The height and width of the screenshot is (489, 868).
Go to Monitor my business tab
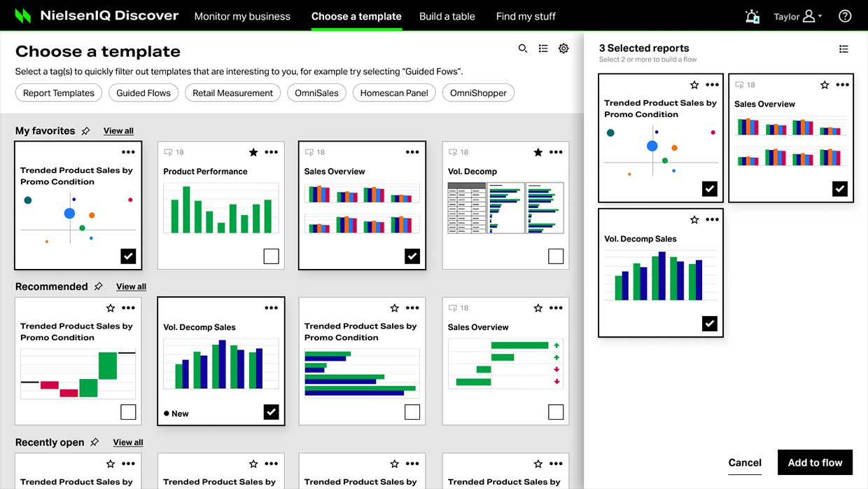tap(242, 16)
